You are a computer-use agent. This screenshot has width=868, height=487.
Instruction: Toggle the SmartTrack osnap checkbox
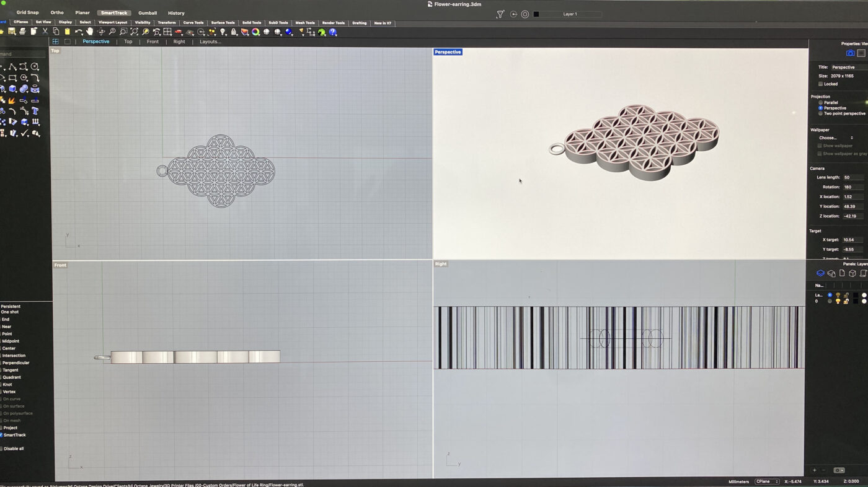point(2,435)
